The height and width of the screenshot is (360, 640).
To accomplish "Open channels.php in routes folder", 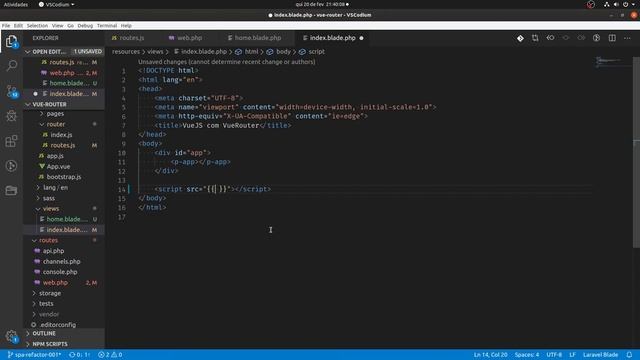I will click(62, 261).
